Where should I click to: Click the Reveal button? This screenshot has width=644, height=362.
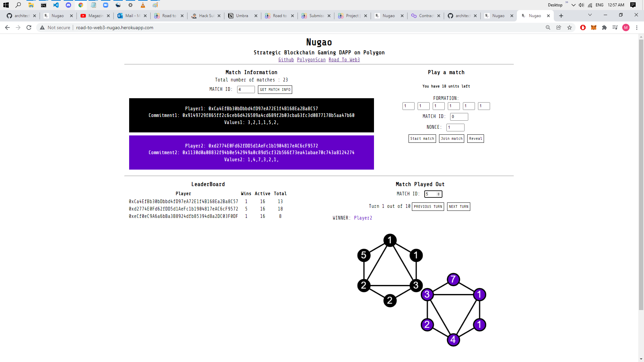476,138
